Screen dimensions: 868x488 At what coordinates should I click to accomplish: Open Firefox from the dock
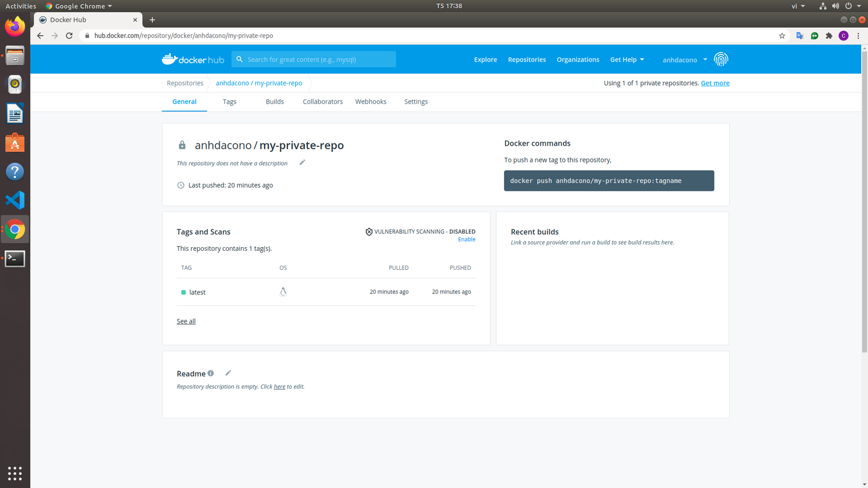click(x=15, y=26)
